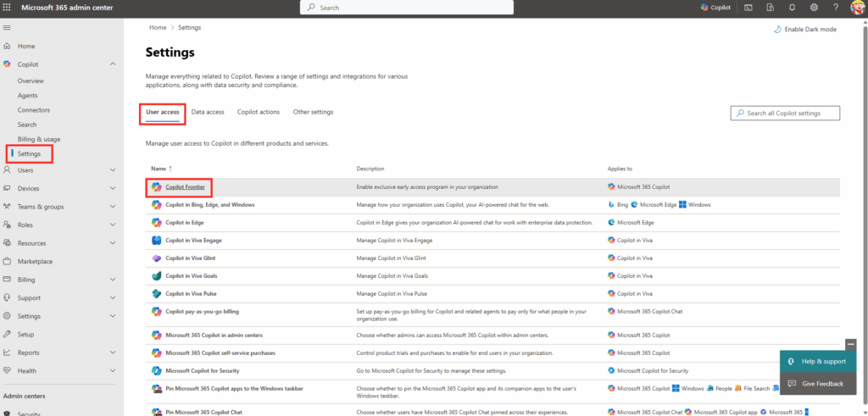Image resolution: width=868 pixels, height=416 pixels.
Task: Click the Search all Copilot settings field
Action: pyautogui.click(x=786, y=113)
